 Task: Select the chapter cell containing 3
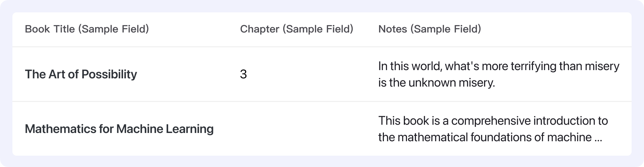coord(243,74)
